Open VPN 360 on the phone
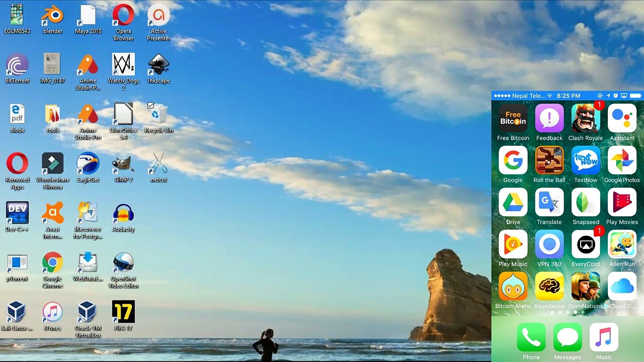 pos(549,245)
